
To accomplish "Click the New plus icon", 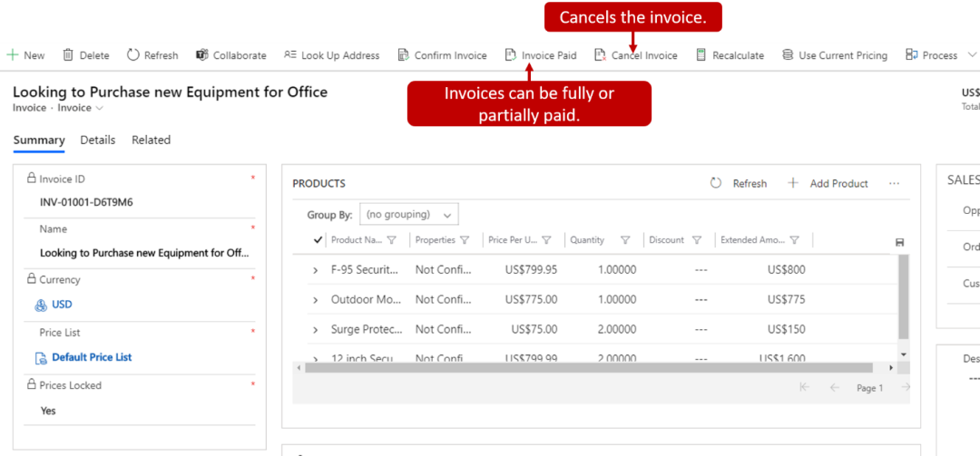I will point(13,55).
